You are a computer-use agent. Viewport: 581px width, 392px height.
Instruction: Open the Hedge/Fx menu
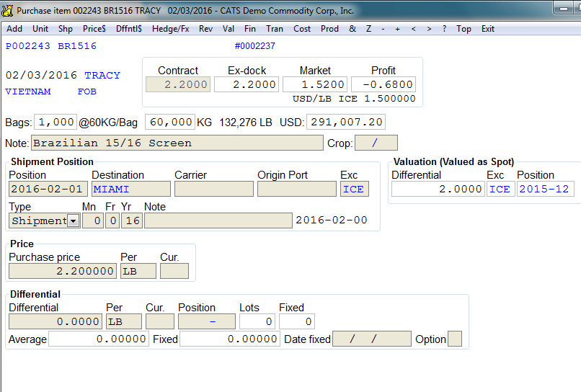pyautogui.click(x=170, y=29)
